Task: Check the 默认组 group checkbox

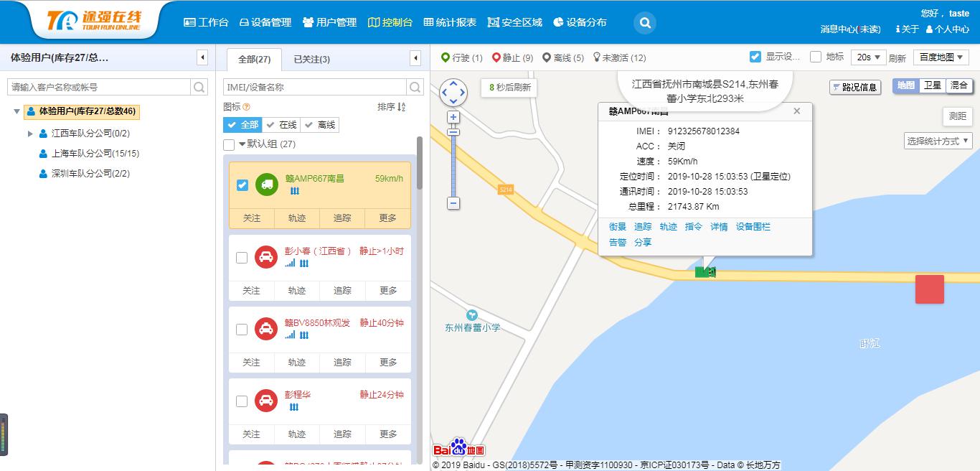Action: (x=229, y=145)
